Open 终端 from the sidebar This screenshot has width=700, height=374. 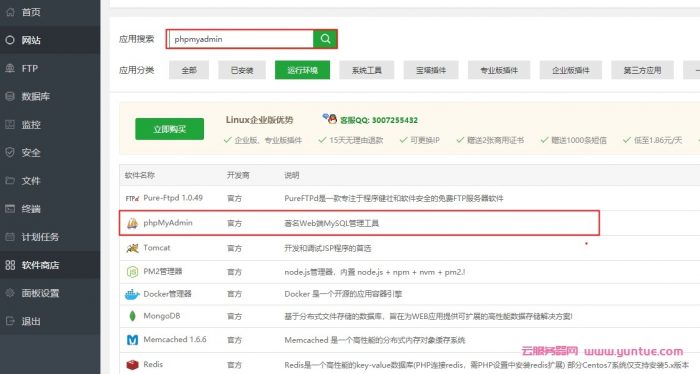pyautogui.click(x=31, y=209)
